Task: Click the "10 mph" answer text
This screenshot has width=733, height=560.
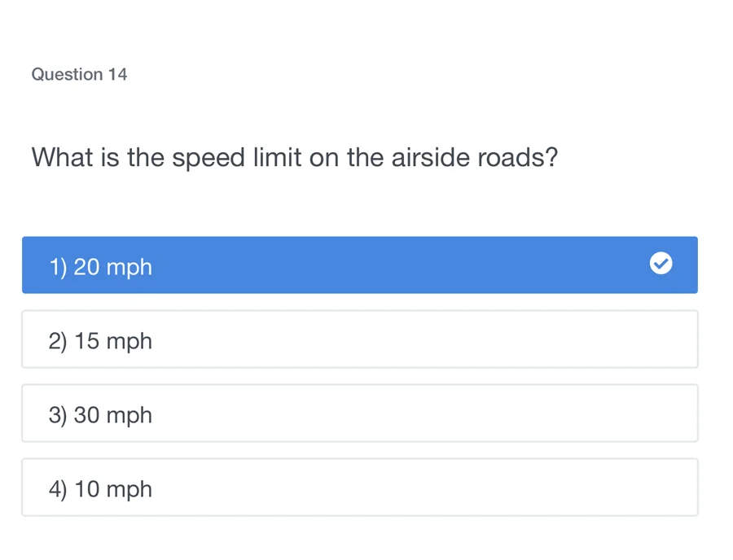Action: click(x=113, y=489)
